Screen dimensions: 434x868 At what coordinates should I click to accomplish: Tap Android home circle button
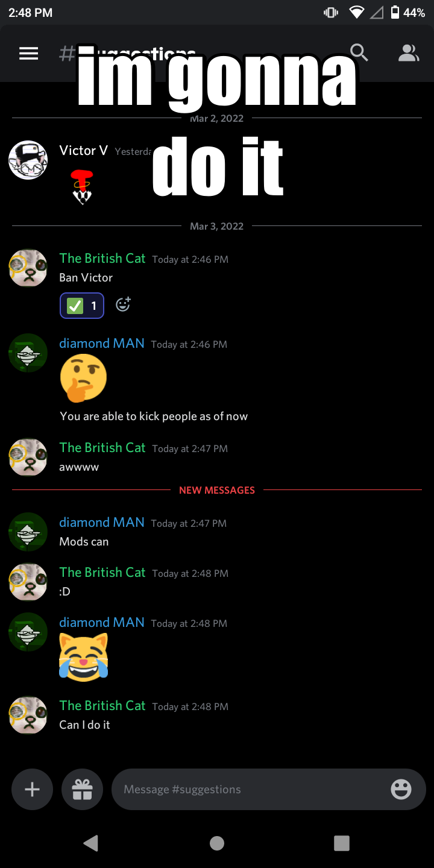tap(217, 843)
